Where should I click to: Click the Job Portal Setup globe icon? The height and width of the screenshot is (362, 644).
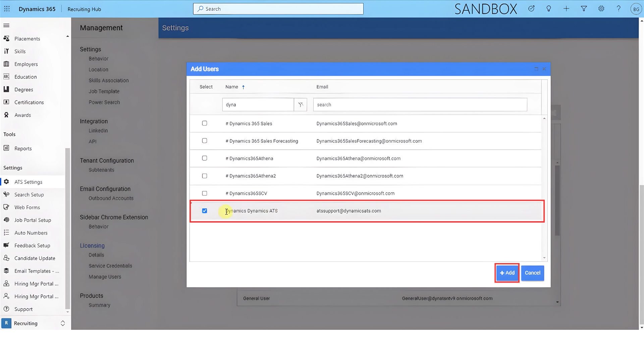coord(6,220)
